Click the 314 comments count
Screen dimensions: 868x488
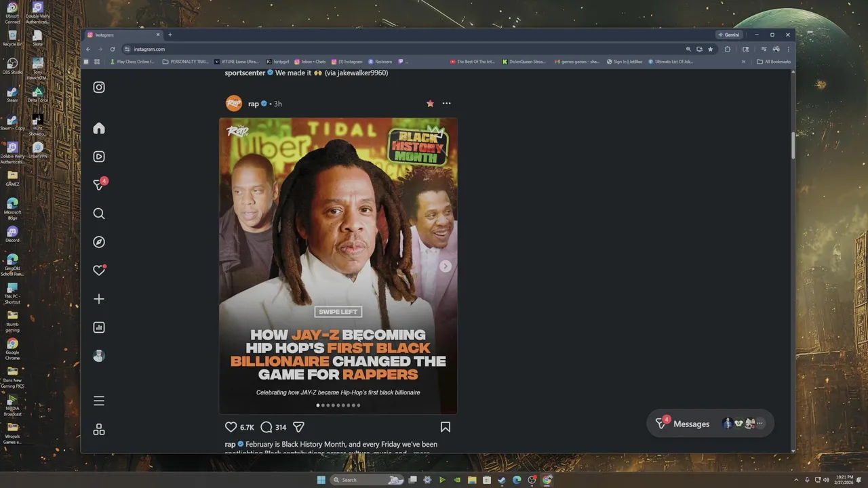[x=281, y=428]
